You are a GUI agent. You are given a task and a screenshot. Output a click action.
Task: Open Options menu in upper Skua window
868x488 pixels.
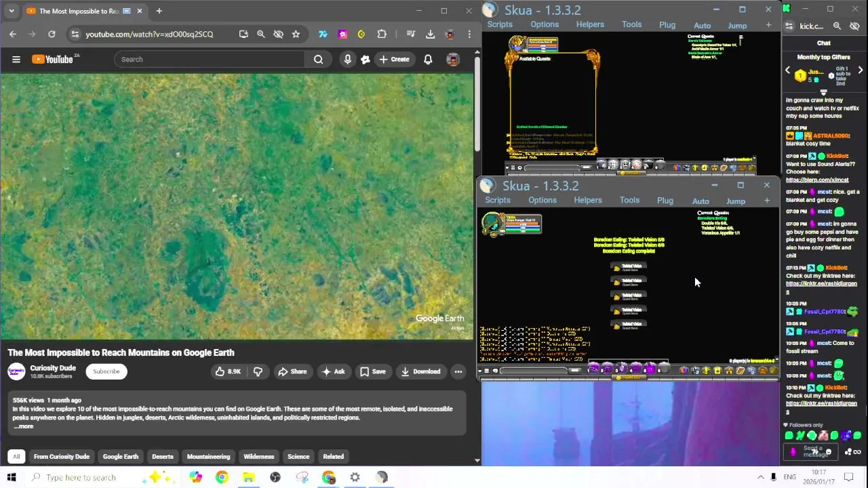pos(545,25)
